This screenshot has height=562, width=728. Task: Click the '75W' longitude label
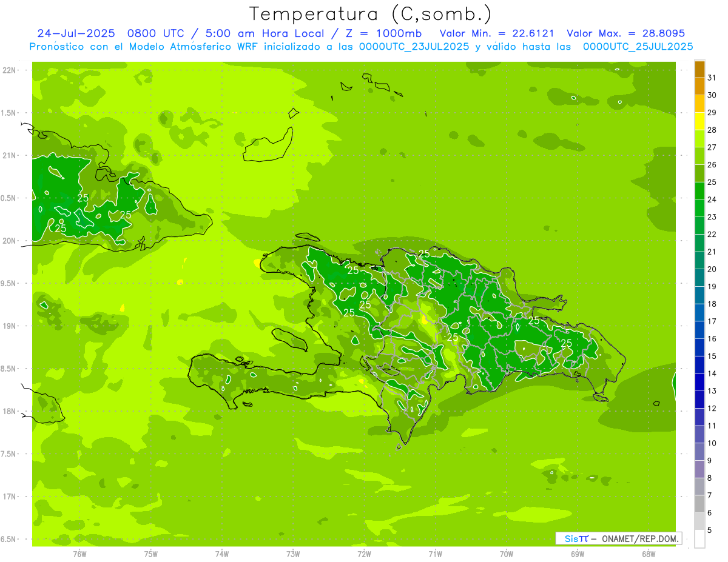(151, 554)
